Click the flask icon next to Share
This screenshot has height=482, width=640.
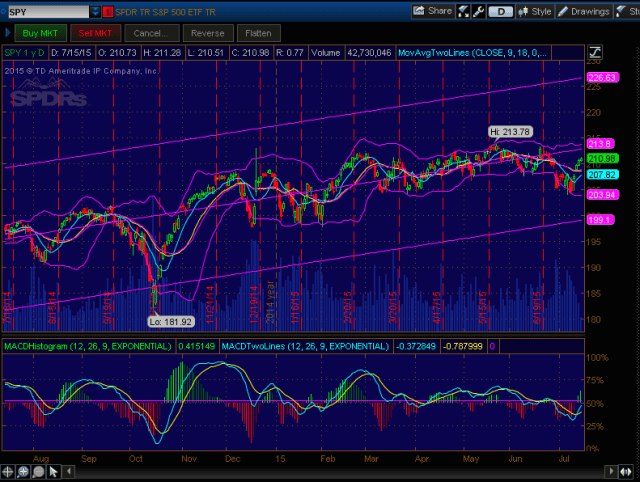click(465, 12)
